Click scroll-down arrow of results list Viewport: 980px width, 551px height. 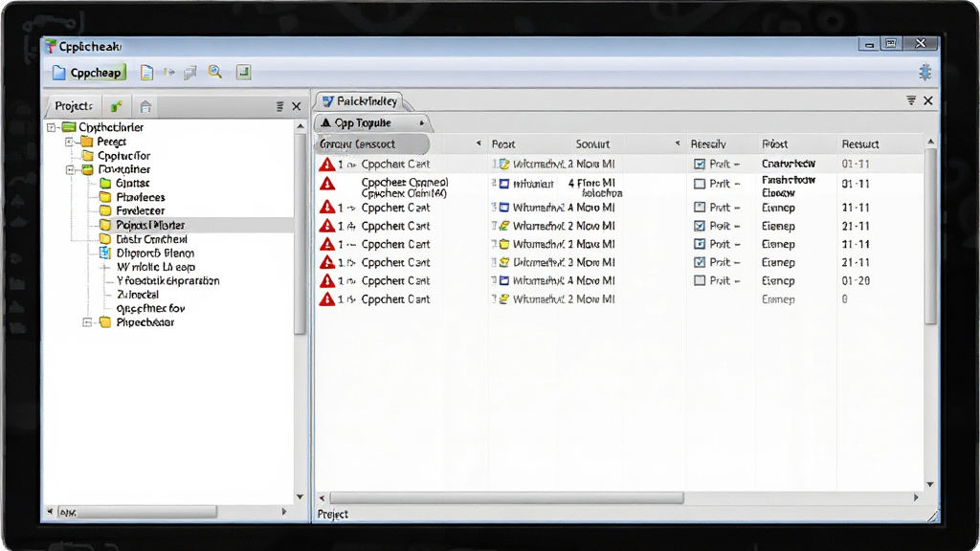click(930, 484)
